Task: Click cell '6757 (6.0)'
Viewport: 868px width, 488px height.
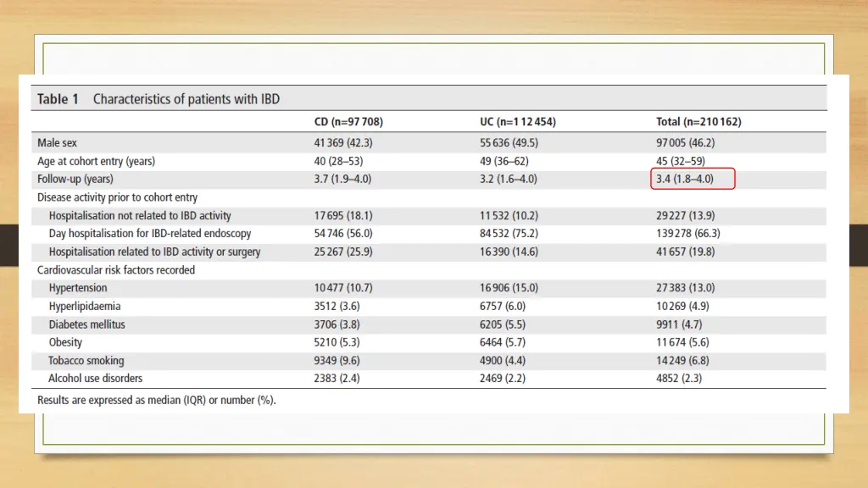Action: click(x=503, y=306)
